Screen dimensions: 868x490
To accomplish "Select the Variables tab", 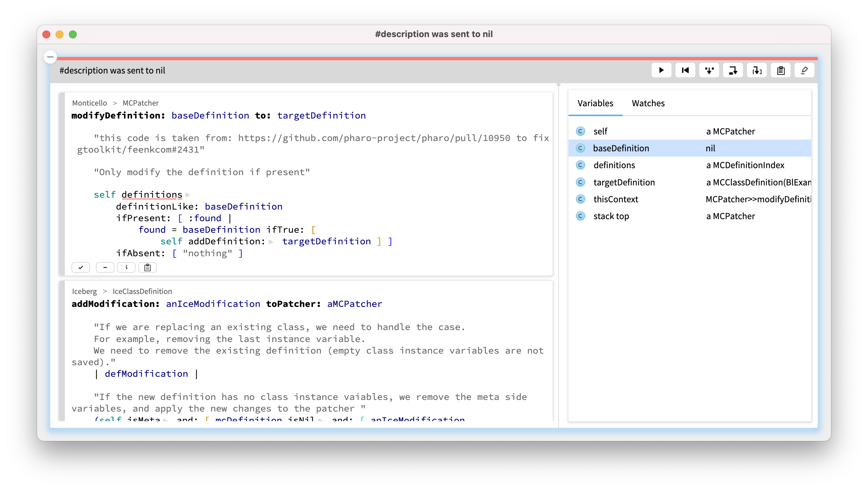I will pos(595,103).
